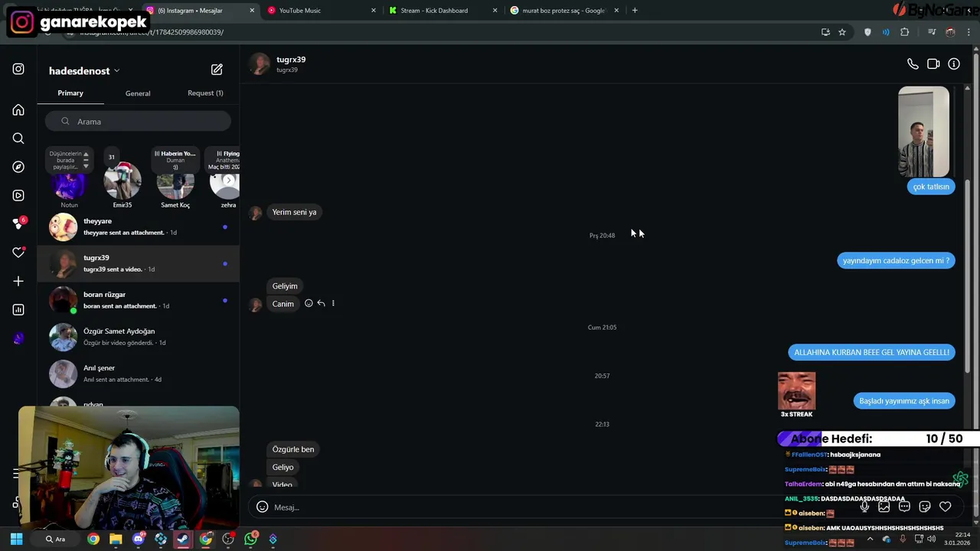View Notun note avatar
Image resolution: width=980 pixels, height=551 pixels.
[x=69, y=184]
